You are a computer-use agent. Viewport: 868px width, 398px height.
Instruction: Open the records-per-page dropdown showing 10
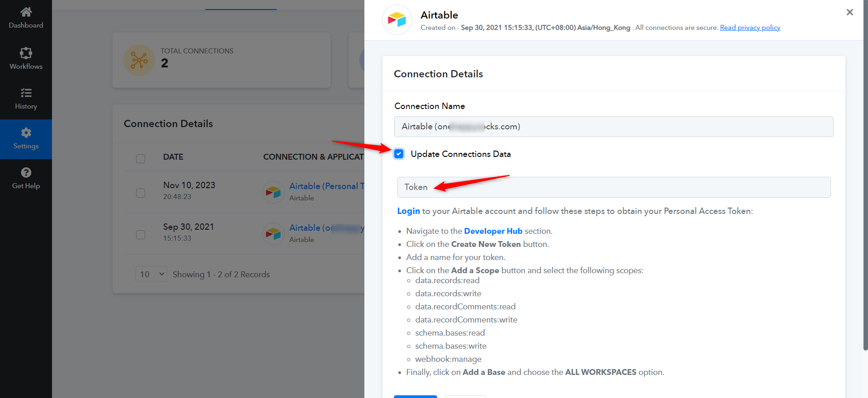[x=151, y=274]
